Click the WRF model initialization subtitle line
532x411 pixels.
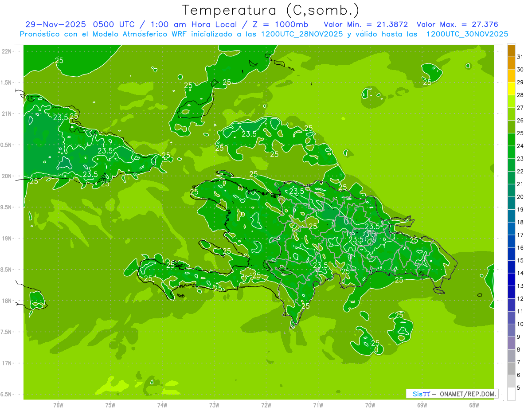click(x=264, y=34)
